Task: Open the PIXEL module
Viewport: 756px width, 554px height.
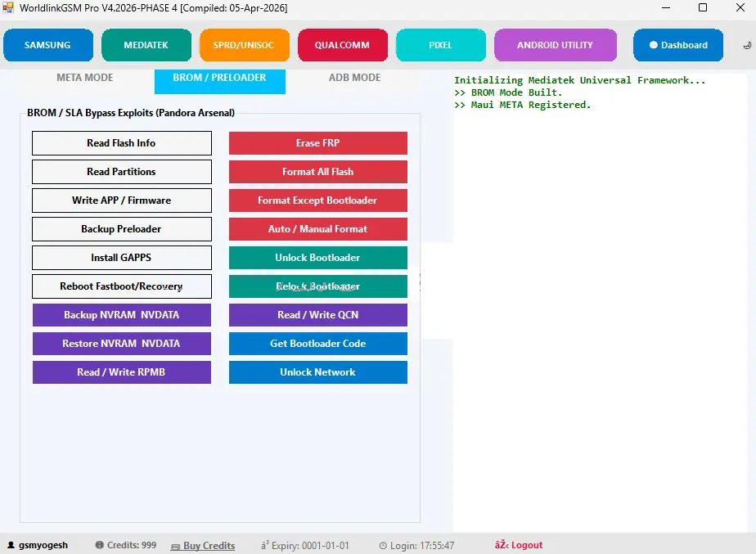Action: point(440,45)
